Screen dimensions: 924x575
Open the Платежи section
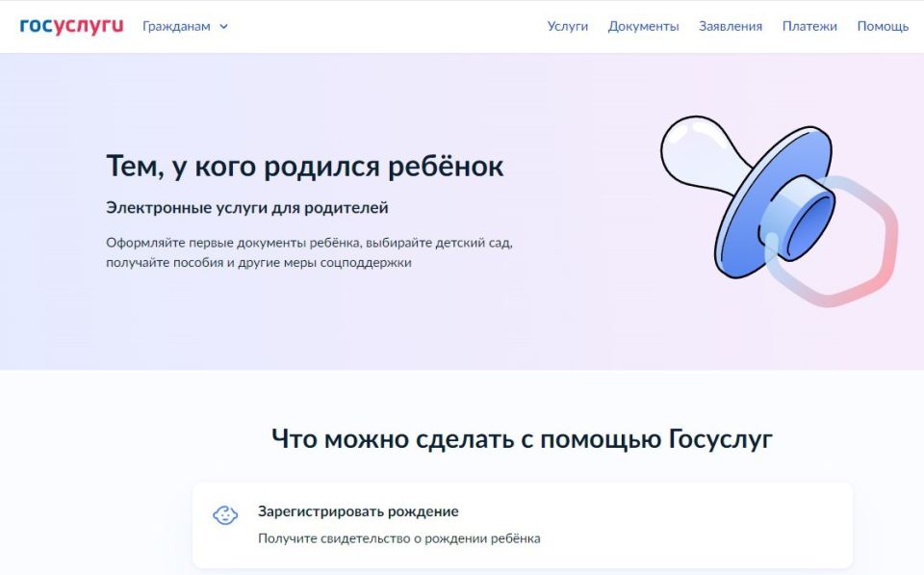pyautogui.click(x=810, y=26)
